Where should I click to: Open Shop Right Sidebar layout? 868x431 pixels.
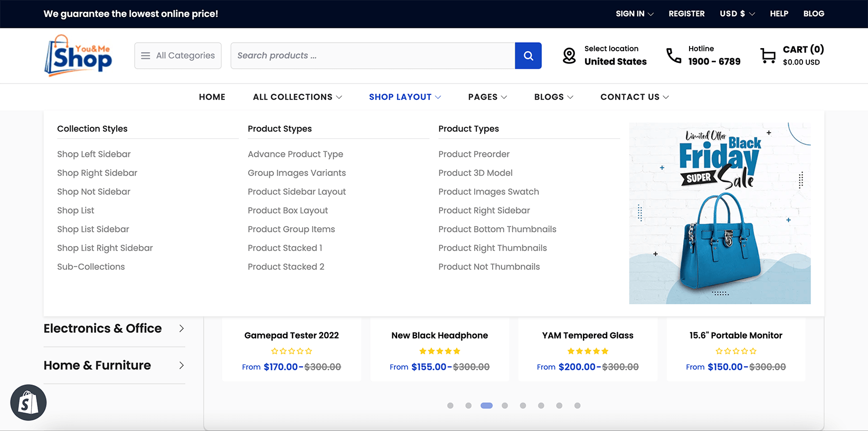[97, 173]
